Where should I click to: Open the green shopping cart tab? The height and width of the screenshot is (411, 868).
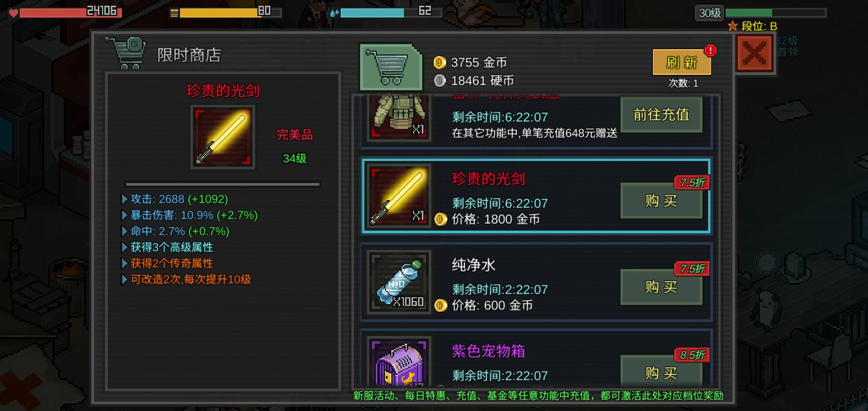(x=391, y=67)
